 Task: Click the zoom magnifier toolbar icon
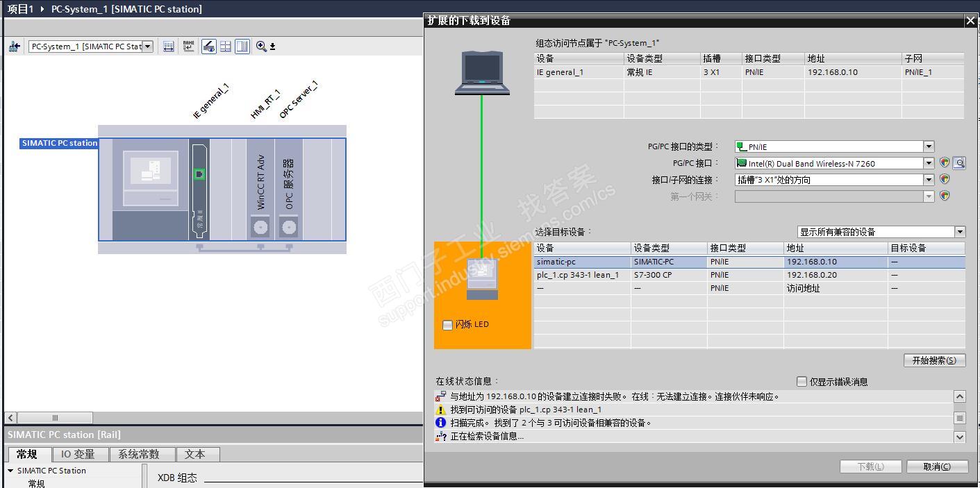(261, 47)
